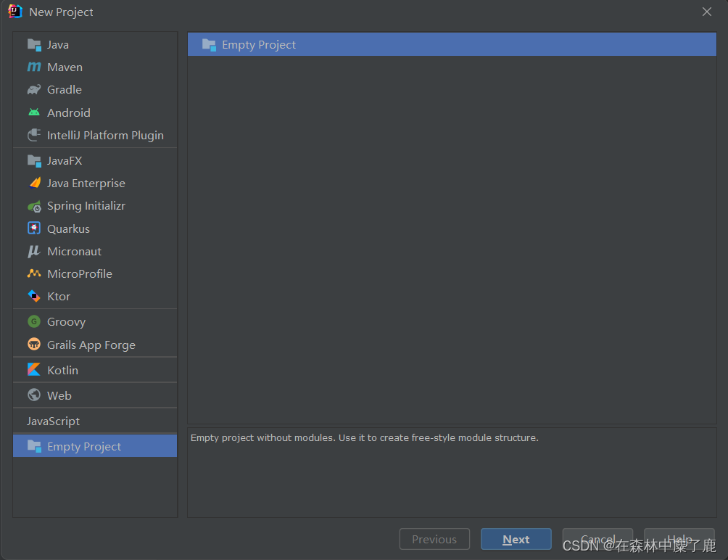Go to Next step

tap(516, 539)
